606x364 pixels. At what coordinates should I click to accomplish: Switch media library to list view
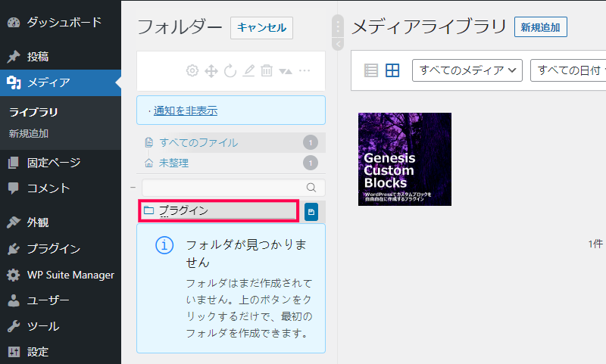[371, 70]
